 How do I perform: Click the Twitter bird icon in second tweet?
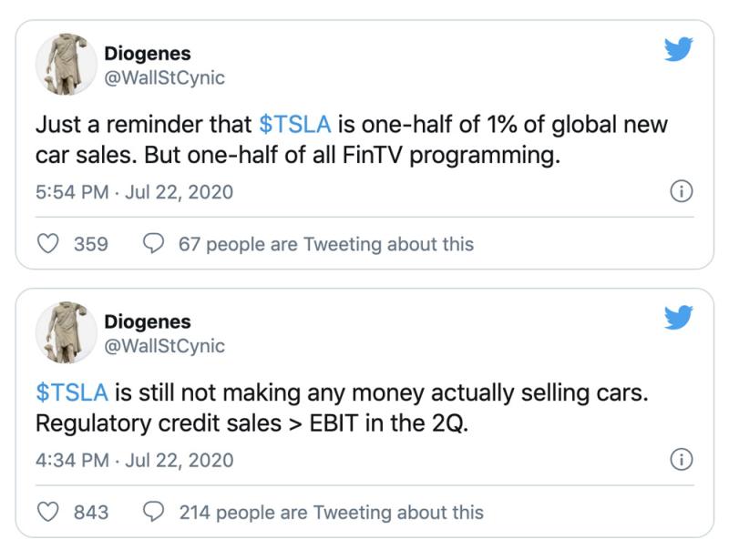click(x=678, y=317)
